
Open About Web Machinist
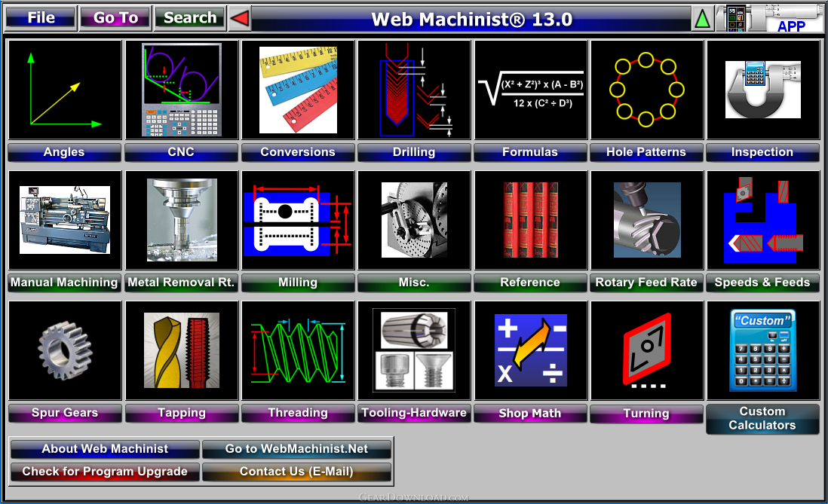pos(105,449)
